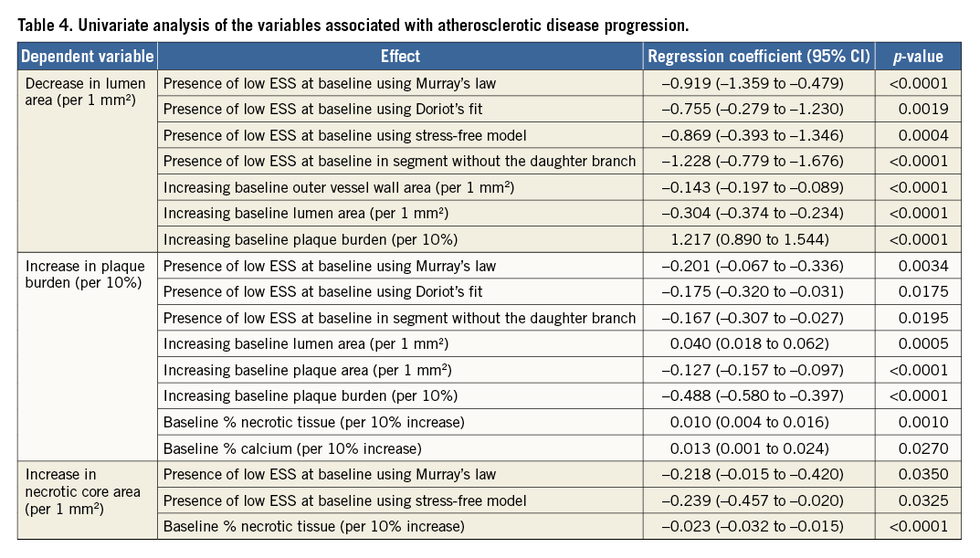The width and height of the screenshot is (980, 558).
Task: Select the coefficient −0.919 (−1.359 to −0.479)
Action: tap(757, 84)
